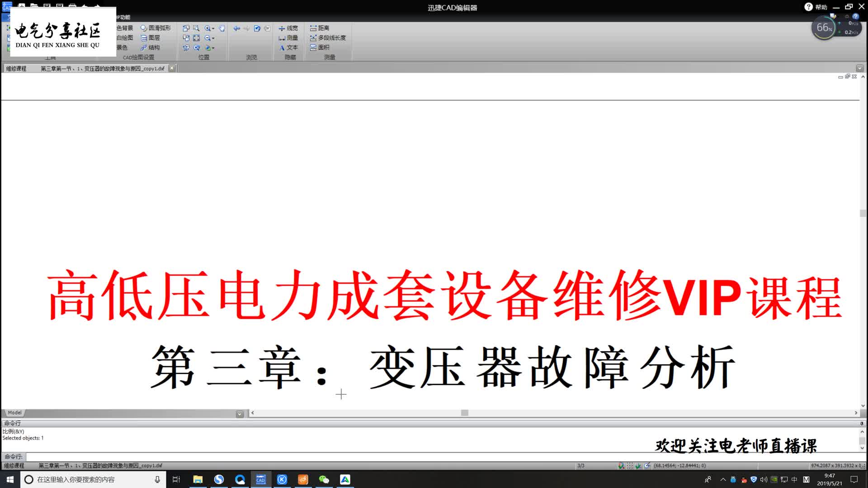
Task: Toggle the snap icon in status bar
Action: click(x=621, y=465)
